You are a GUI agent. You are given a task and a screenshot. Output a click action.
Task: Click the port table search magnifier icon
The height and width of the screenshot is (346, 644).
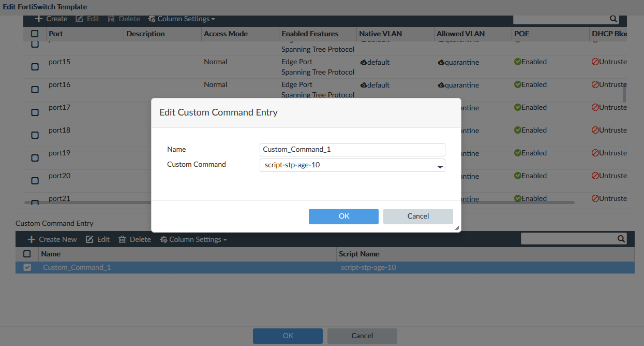pos(613,19)
